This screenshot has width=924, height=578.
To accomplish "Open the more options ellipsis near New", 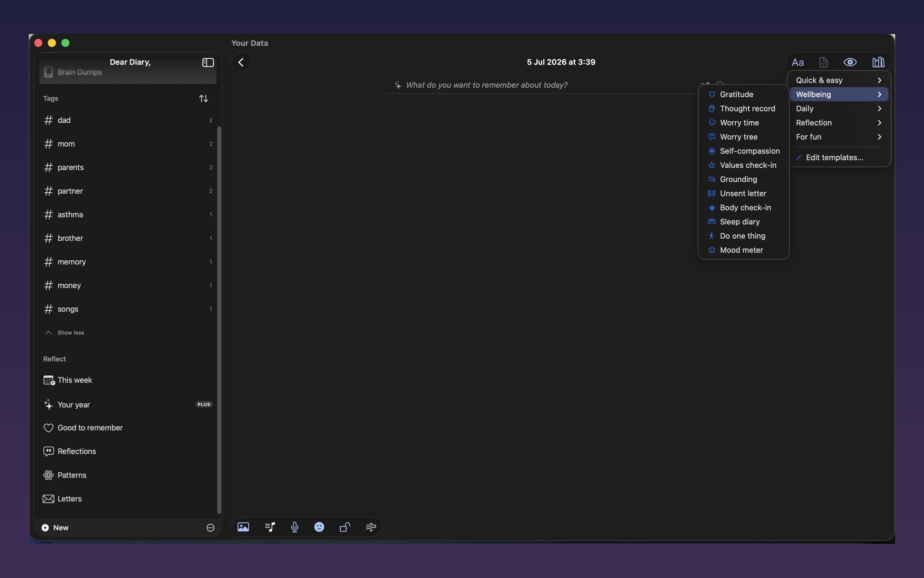I will (210, 528).
